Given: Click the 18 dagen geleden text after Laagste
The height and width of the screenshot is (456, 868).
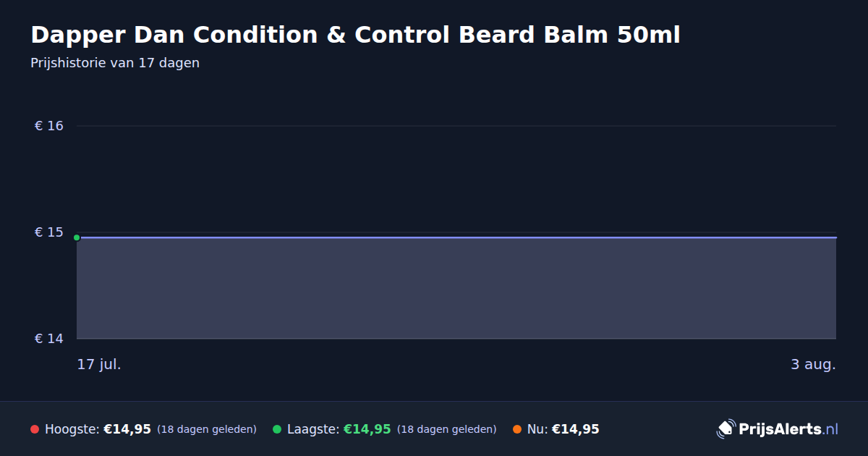Looking at the screenshot, I should pyautogui.click(x=447, y=429).
